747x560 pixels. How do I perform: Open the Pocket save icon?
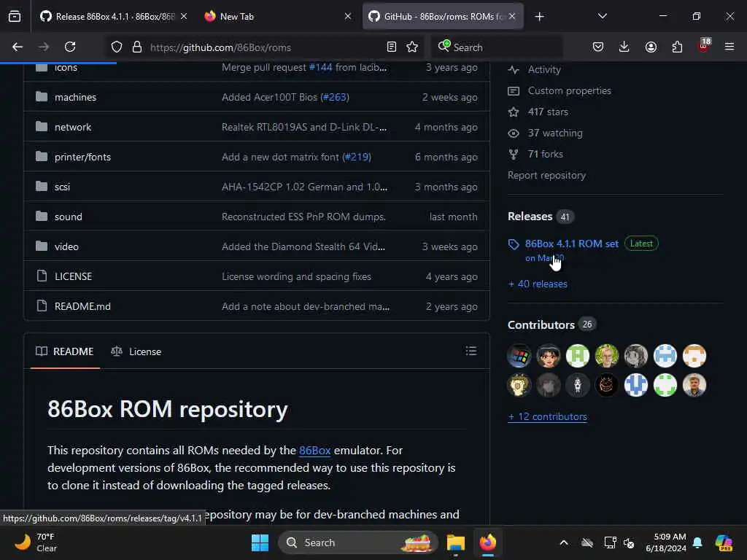click(x=598, y=47)
